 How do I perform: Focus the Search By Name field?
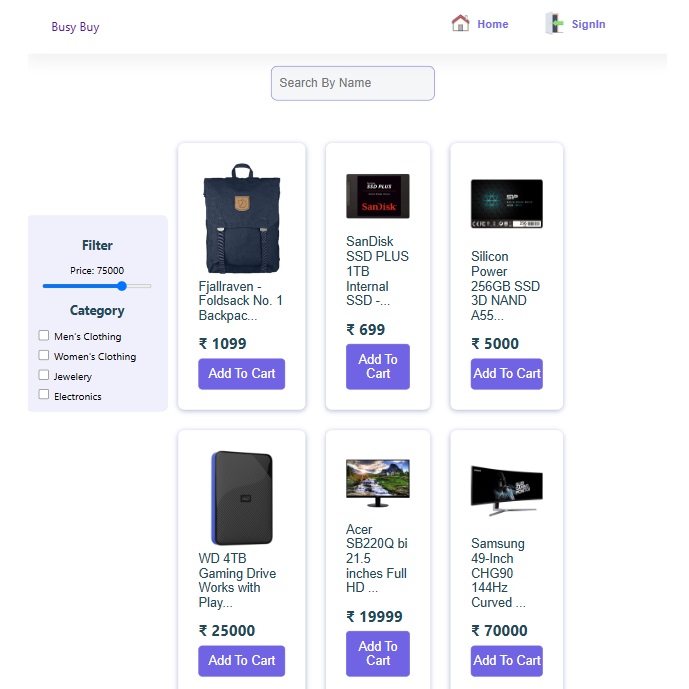(353, 83)
